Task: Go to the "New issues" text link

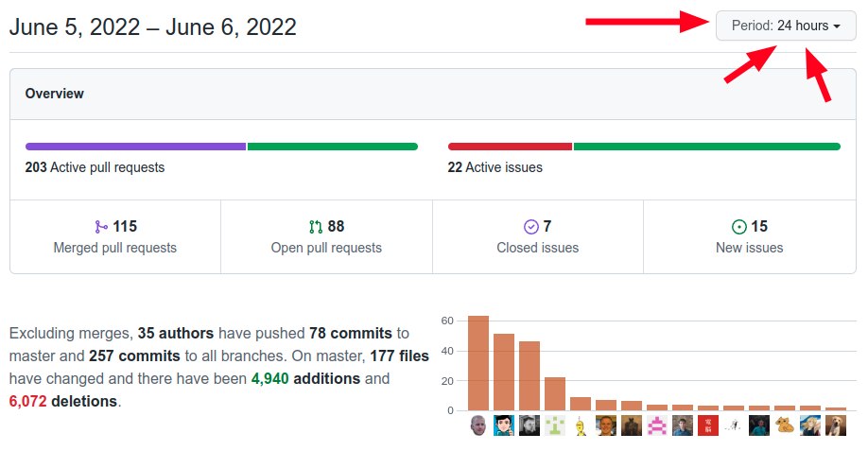Action: (750, 248)
